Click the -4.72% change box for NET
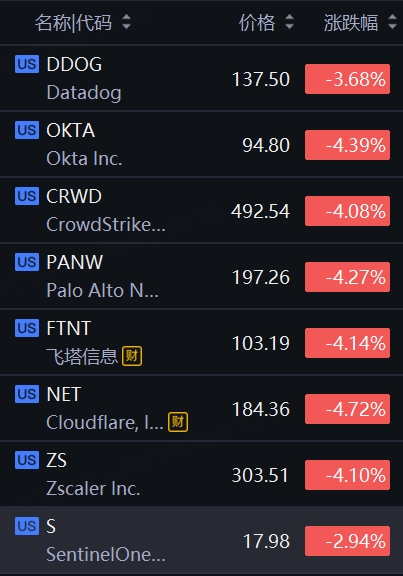The image size is (403, 576). [348, 409]
